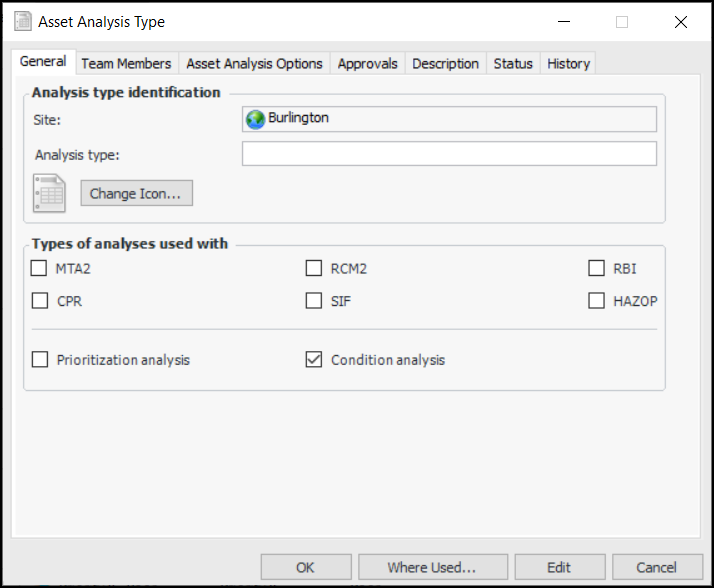Enable the CPR checkbox
The width and height of the screenshot is (714, 588).
40,300
